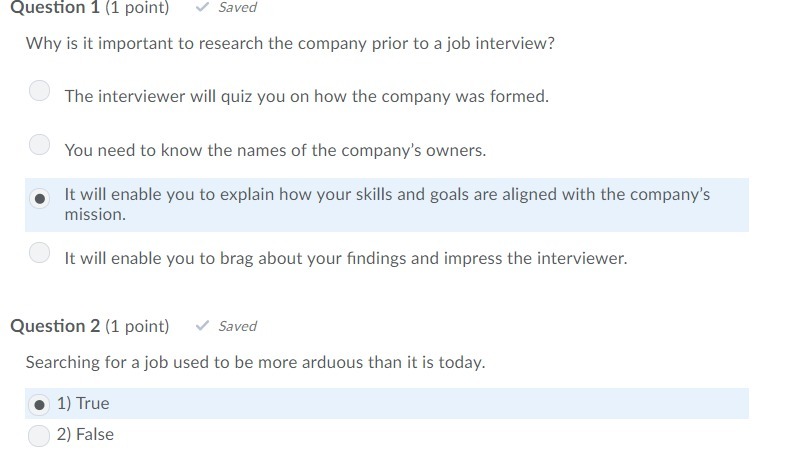Click the '1) True' answer label
Image resolution: width=794 pixels, height=474 pixels.
click(x=84, y=404)
